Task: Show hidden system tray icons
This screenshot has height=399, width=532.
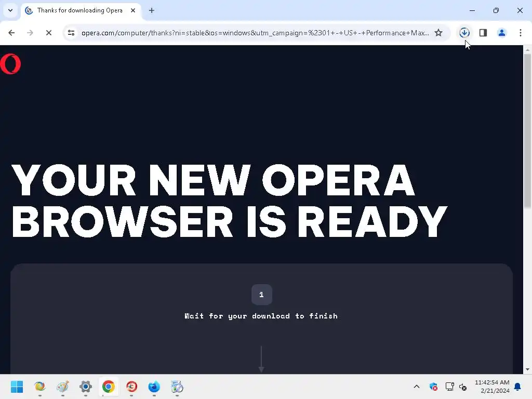Action: click(417, 387)
